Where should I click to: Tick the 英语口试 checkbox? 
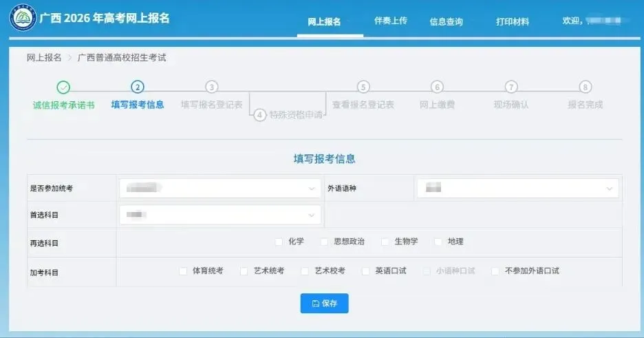click(365, 271)
